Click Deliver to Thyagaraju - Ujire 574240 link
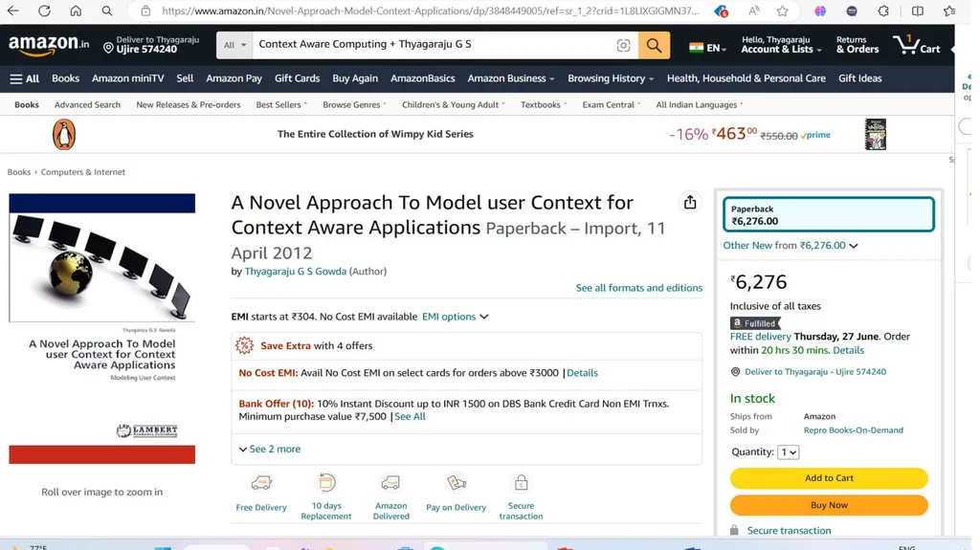This screenshot has width=980, height=550. 815,372
